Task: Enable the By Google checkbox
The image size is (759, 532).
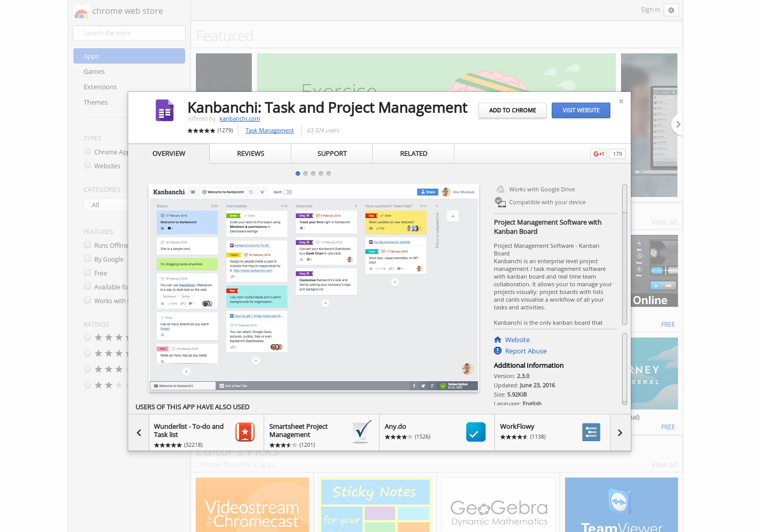Action: click(88, 259)
